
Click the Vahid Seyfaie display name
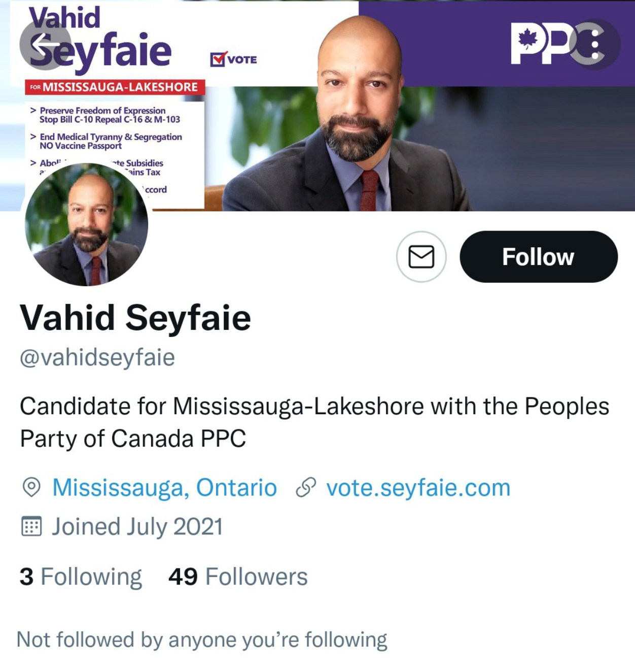[135, 318]
